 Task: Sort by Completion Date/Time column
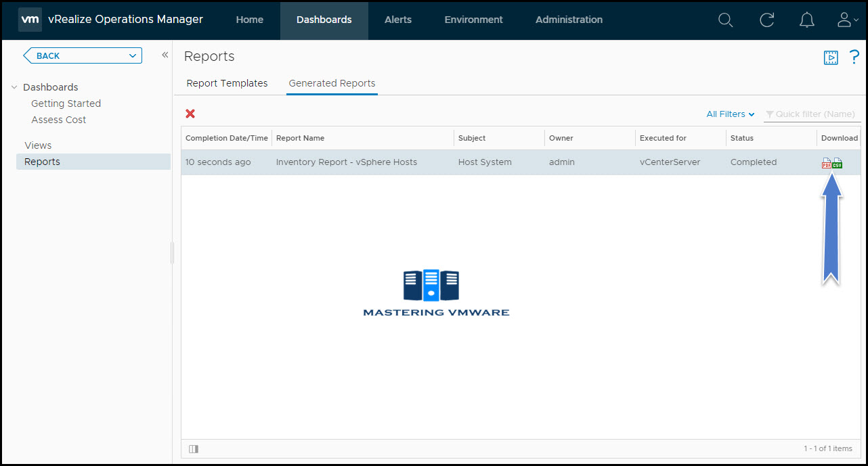click(227, 138)
